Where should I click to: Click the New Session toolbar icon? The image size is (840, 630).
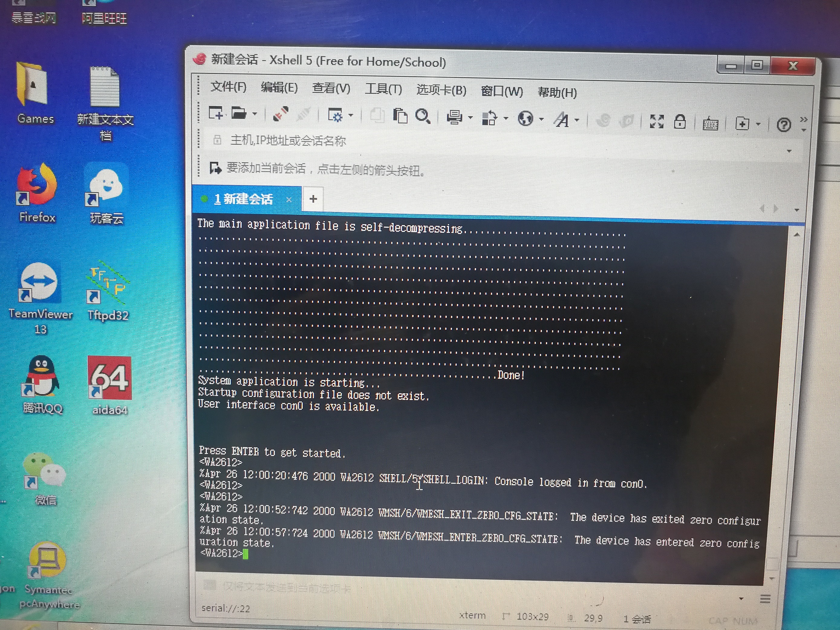pyautogui.click(x=216, y=113)
